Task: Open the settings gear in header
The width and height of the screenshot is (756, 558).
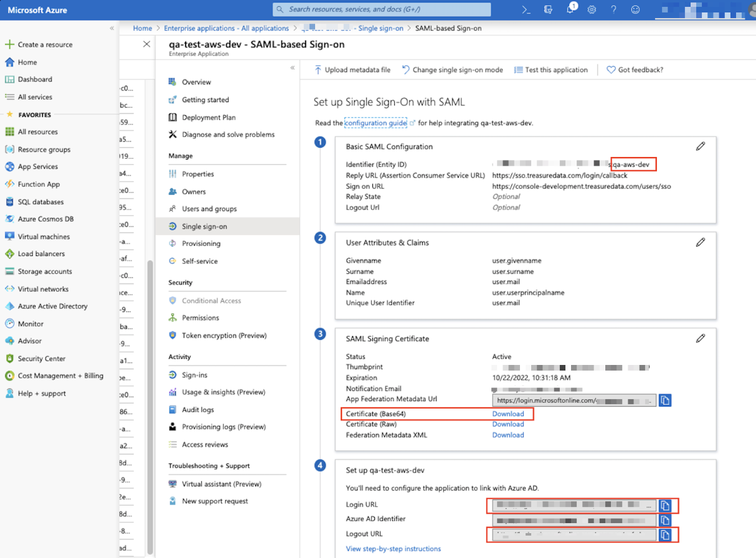Action: click(x=592, y=10)
